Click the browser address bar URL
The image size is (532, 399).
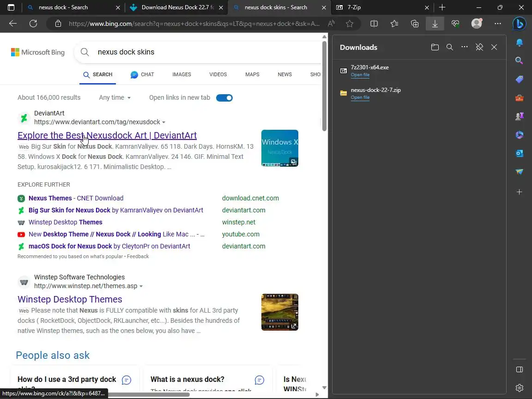coord(194,24)
